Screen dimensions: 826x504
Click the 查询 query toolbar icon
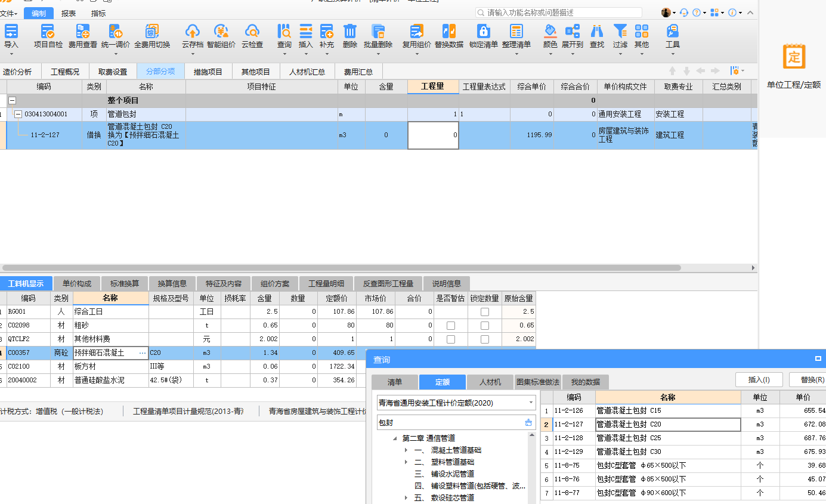coord(284,31)
